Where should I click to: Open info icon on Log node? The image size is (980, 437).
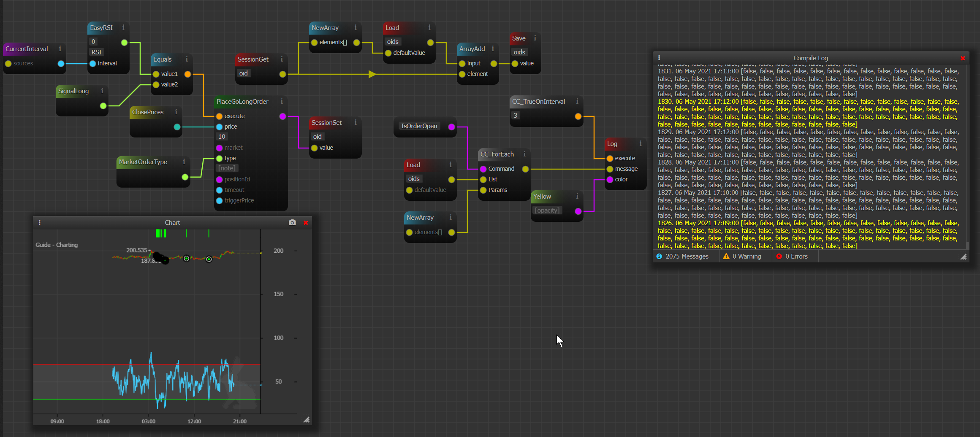[x=641, y=143]
